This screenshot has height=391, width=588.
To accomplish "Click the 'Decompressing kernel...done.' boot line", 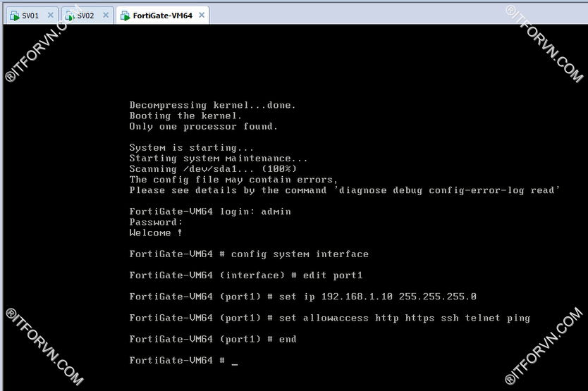I will pos(212,105).
